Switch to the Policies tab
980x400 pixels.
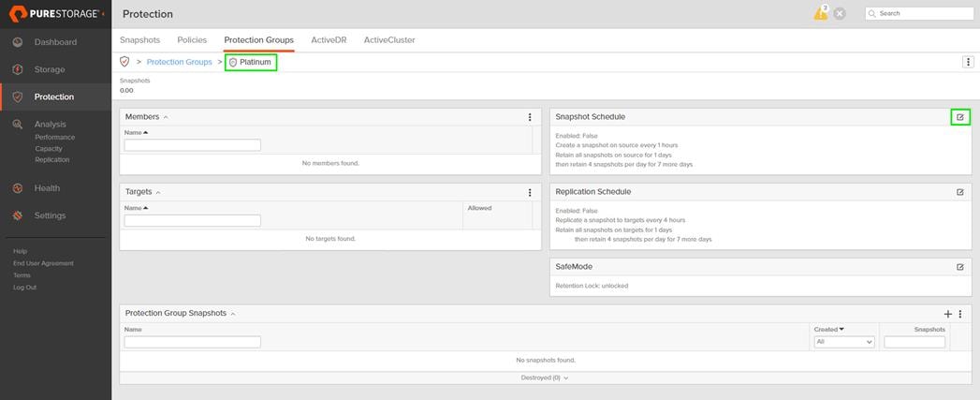[192, 40]
